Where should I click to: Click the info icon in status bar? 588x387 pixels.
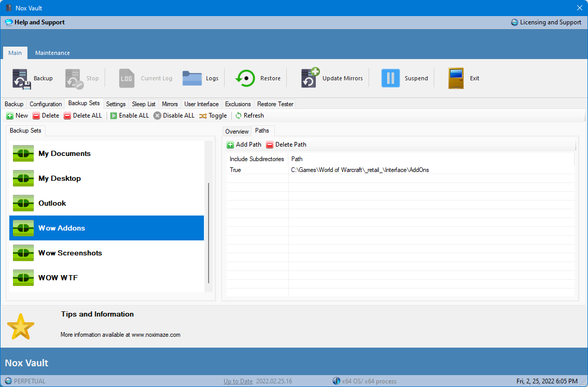click(x=336, y=381)
